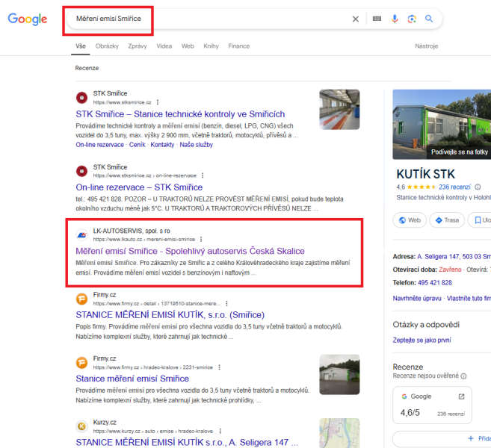Switch to the Zprávy tab

pos(138,46)
